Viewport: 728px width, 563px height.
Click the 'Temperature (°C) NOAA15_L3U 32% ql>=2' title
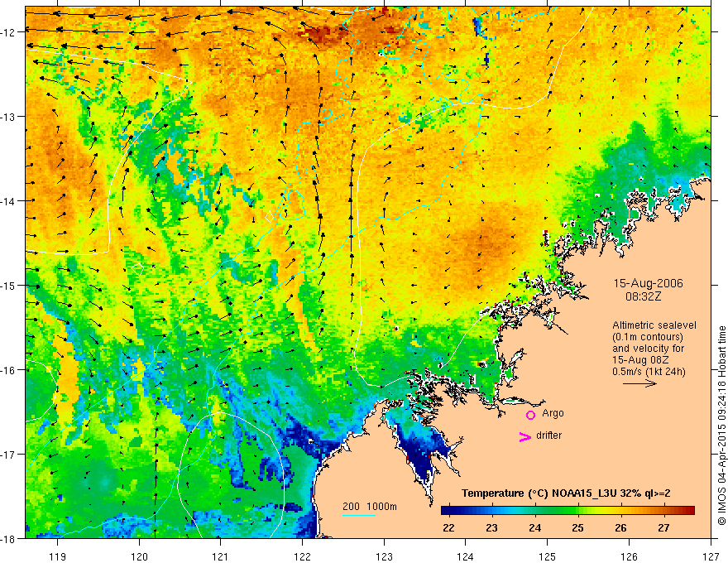coord(566,493)
